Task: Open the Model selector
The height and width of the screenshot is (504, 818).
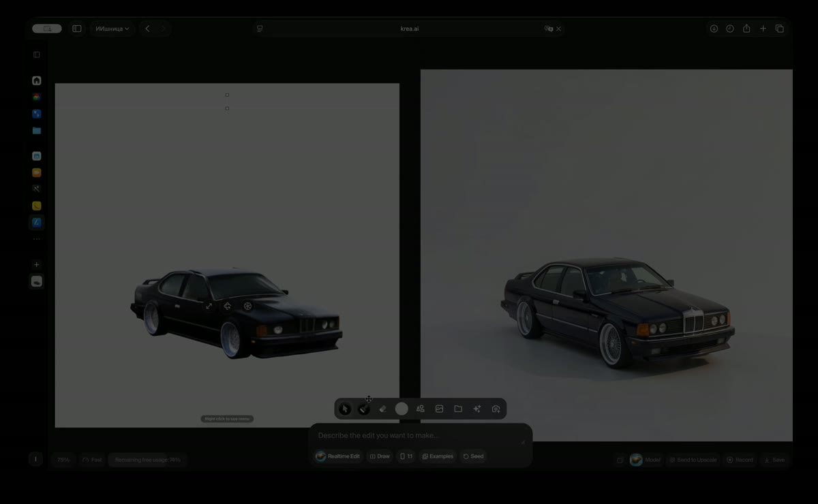Action: point(646,460)
